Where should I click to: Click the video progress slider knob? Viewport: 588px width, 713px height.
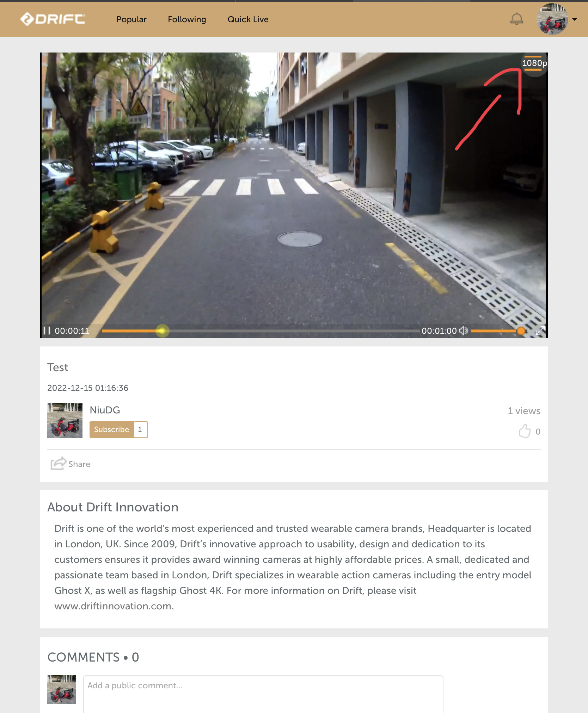[162, 331]
